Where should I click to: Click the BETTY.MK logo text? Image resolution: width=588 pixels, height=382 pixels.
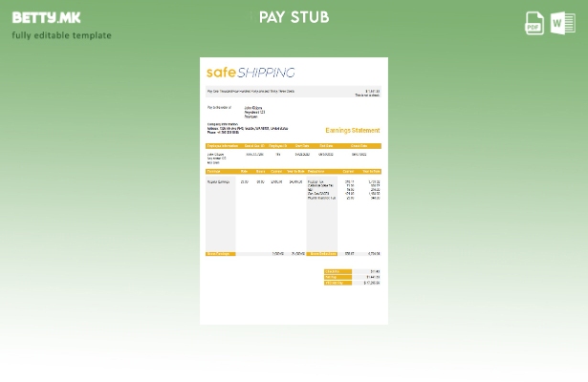[46, 18]
